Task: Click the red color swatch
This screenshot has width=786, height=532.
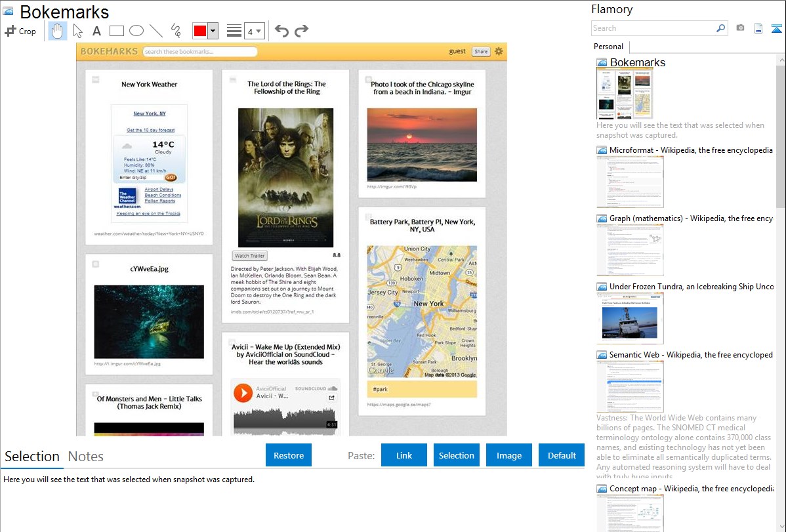Action: point(200,31)
